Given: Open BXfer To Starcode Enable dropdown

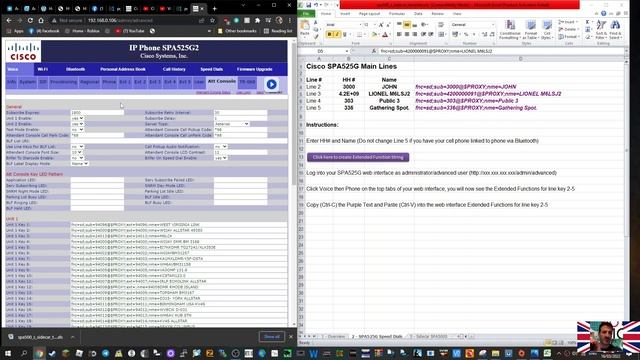Looking at the screenshot, I should tap(78, 158).
